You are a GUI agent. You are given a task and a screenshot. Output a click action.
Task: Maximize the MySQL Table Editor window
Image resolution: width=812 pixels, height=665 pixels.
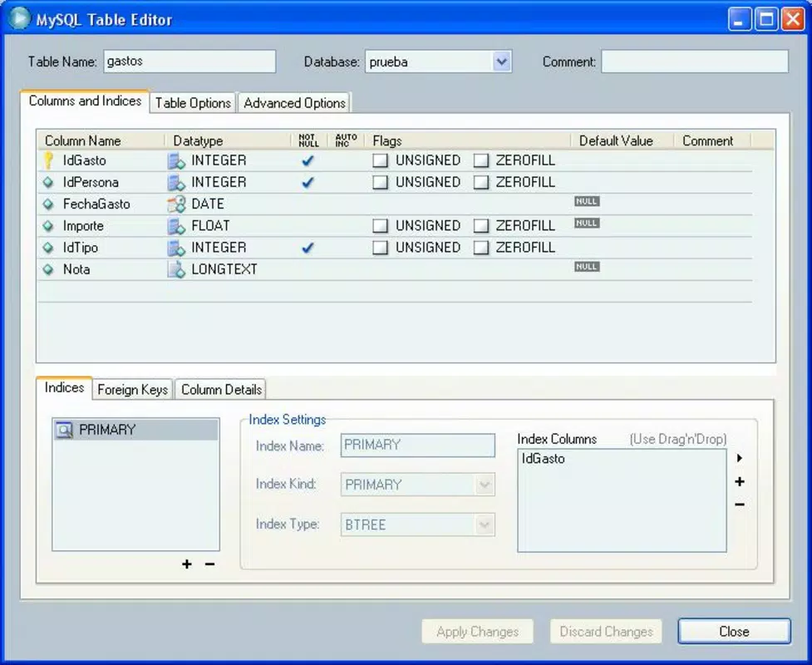click(766, 20)
